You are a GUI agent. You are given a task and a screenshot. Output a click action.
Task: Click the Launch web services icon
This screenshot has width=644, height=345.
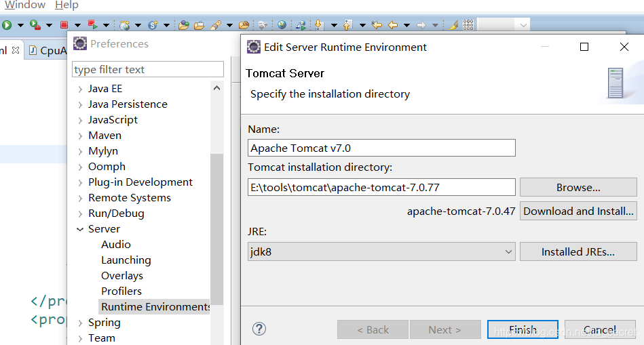coord(301,26)
